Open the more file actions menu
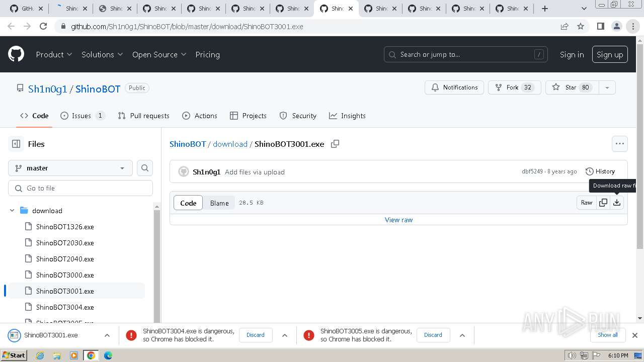This screenshot has height=362, width=644. coord(620,144)
